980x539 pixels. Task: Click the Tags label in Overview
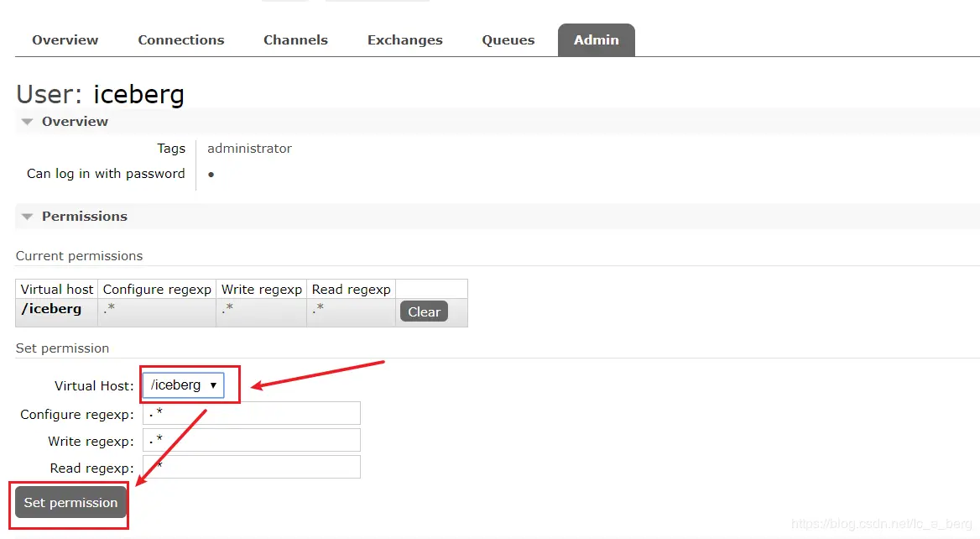coord(171,149)
